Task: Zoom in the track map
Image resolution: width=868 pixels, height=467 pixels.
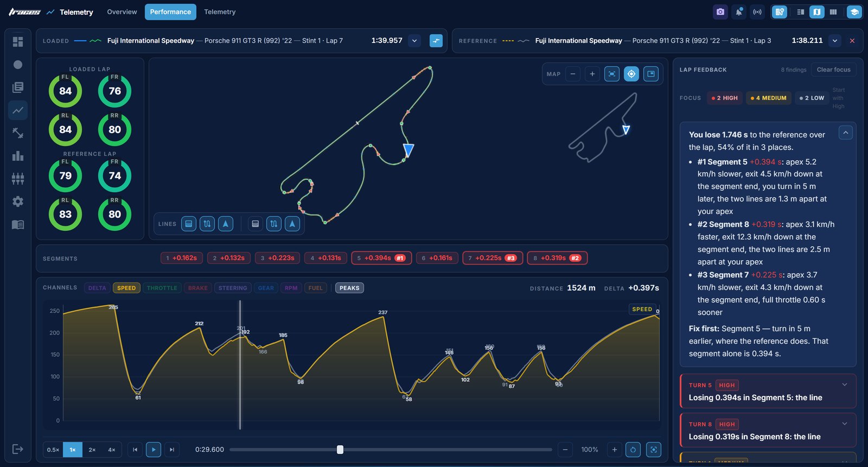Action: click(x=592, y=74)
